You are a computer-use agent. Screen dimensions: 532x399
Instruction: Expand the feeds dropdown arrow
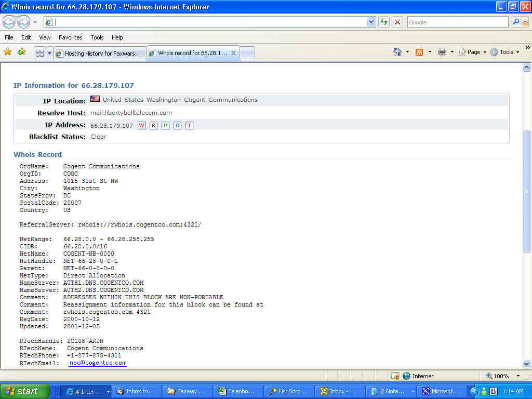coord(430,52)
